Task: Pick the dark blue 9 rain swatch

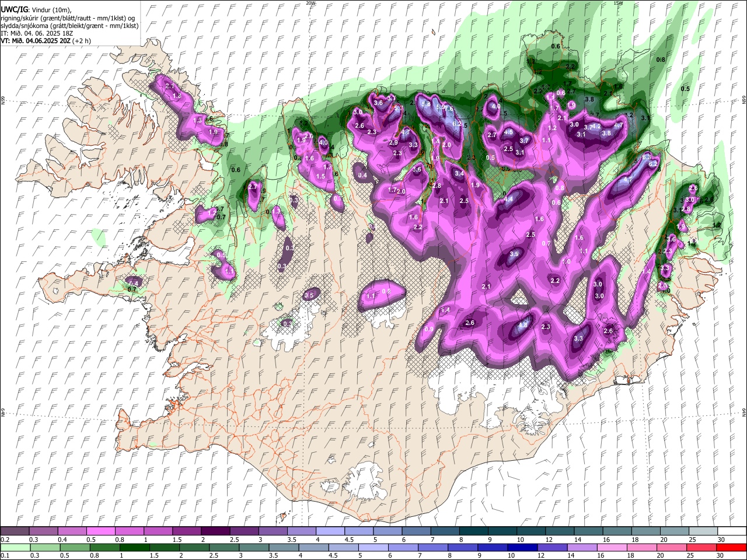Action: 493,547
